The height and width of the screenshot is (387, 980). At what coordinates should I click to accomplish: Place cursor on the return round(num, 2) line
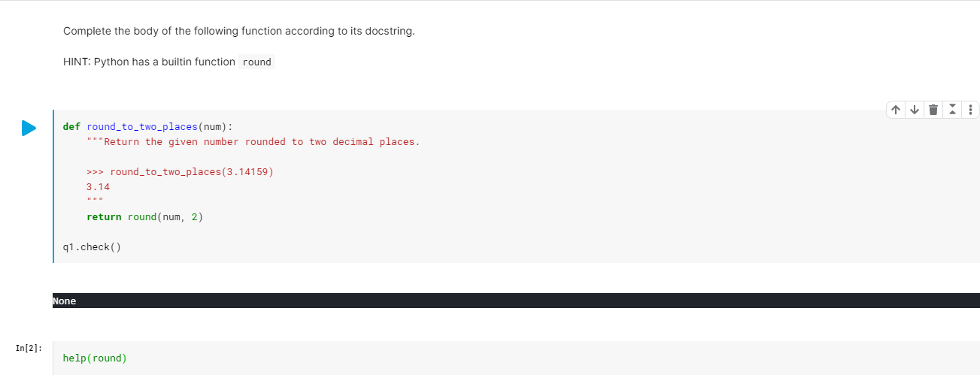coord(145,217)
